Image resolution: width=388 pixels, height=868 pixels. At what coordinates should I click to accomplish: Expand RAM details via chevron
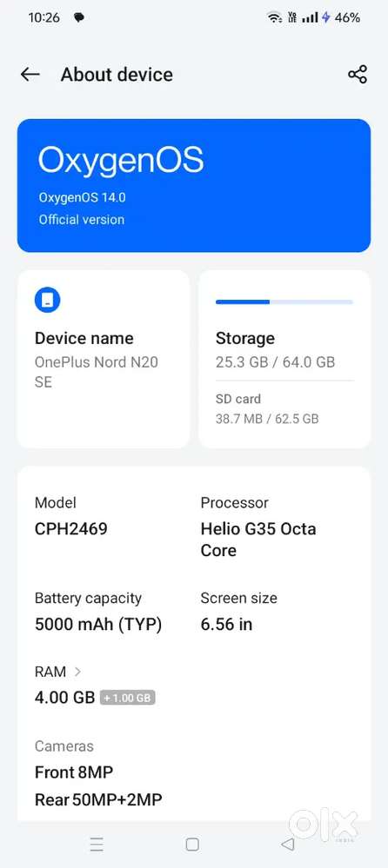point(77,672)
